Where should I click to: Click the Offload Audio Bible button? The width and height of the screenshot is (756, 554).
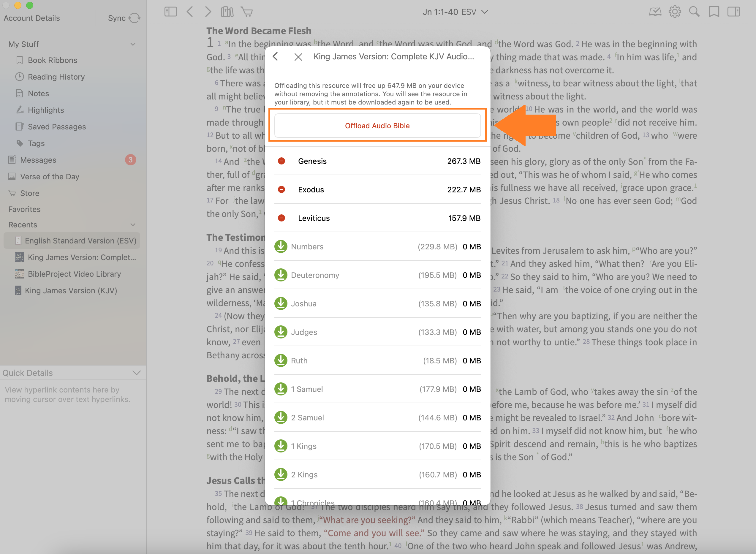[377, 126]
